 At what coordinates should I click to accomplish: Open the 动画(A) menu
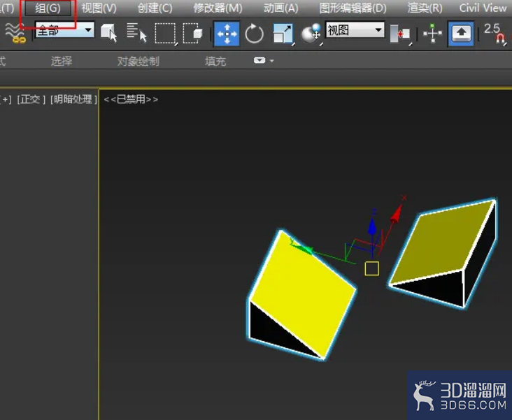pyautogui.click(x=280, y=8)
